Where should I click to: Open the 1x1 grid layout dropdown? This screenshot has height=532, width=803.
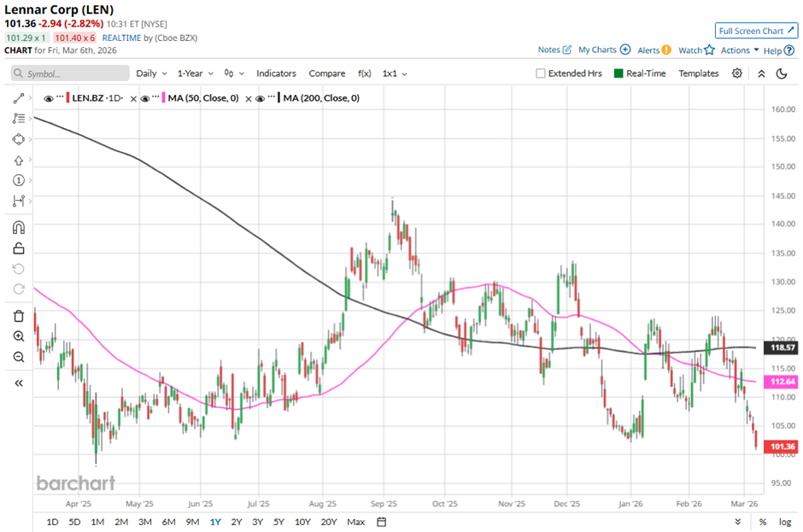click(x=395, y=73)
